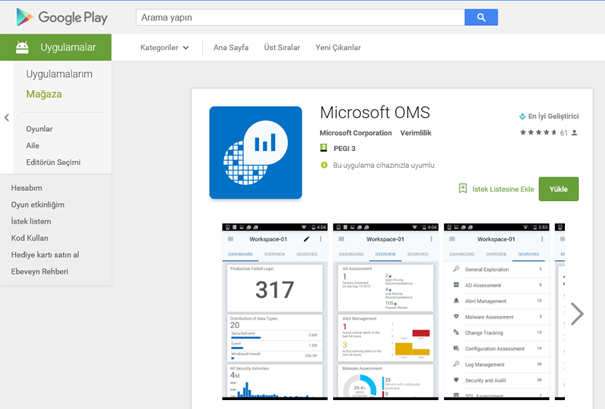This screenshot has width=605, height=409.
Task: Click the En İyi Geliştirici badge icon
Action: tap(522, 116)
